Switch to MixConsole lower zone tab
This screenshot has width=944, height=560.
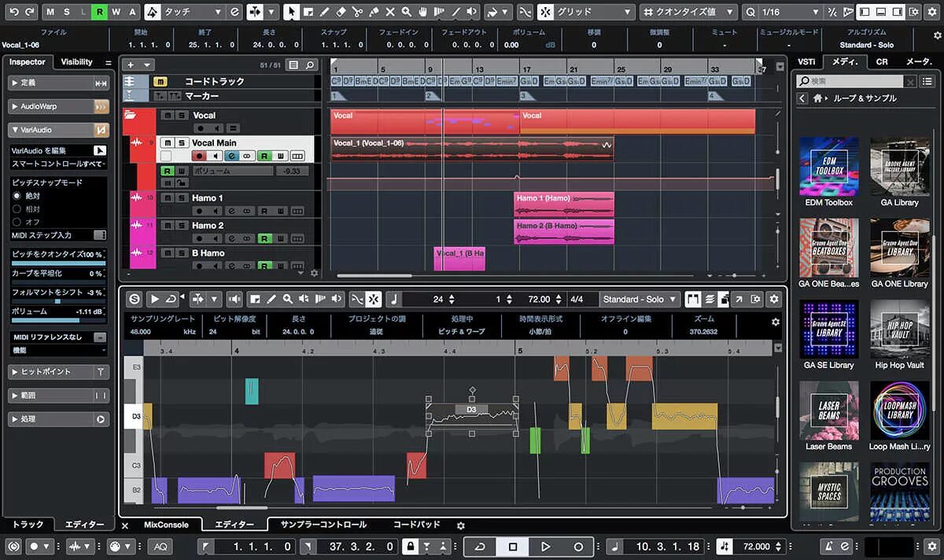166,525
